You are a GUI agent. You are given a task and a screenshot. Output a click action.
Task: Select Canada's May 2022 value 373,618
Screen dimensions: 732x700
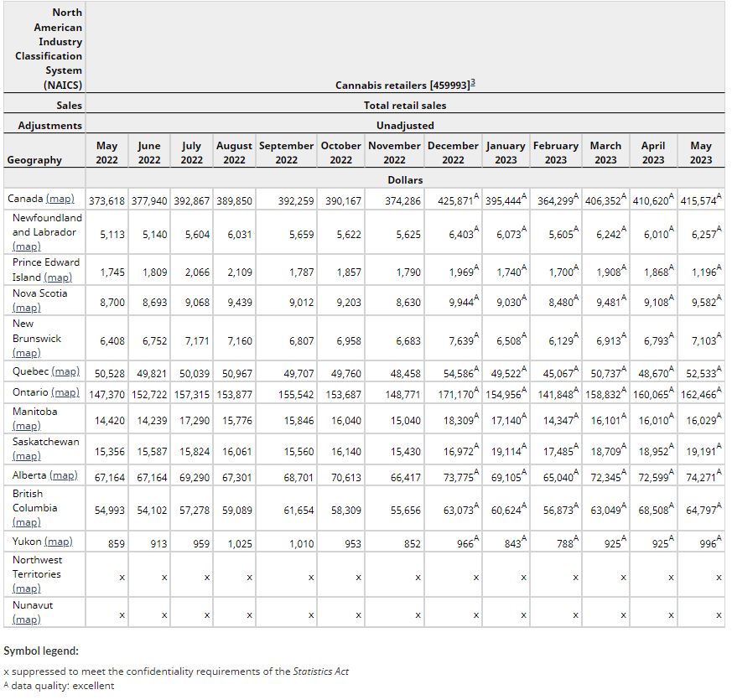click(106, 200)
